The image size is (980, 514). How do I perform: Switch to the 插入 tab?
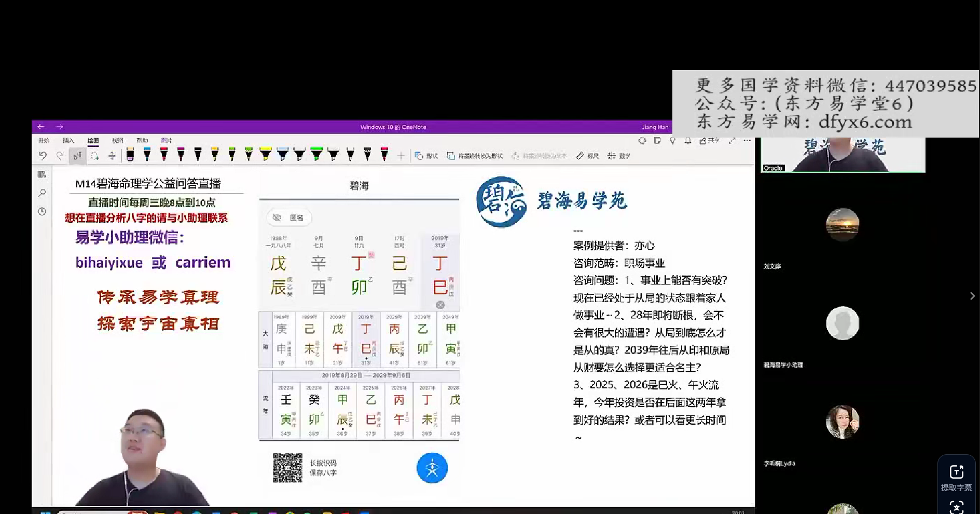68,141
